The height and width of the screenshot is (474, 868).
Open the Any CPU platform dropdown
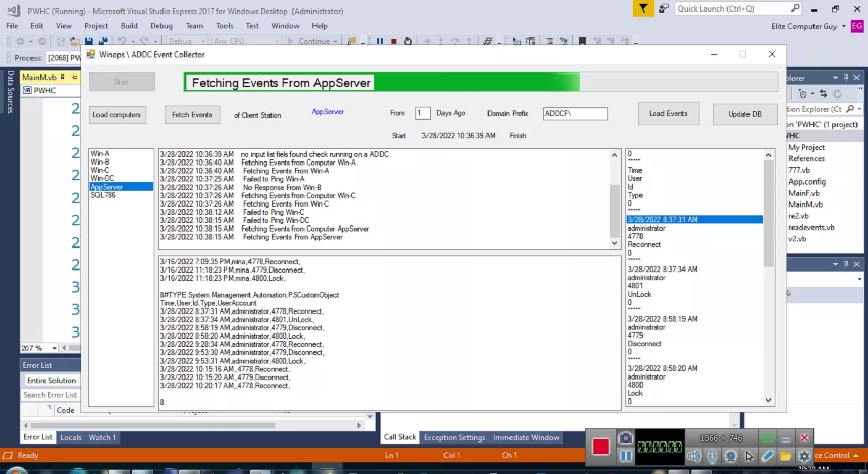pyautogui.click(x=247, y=41)
